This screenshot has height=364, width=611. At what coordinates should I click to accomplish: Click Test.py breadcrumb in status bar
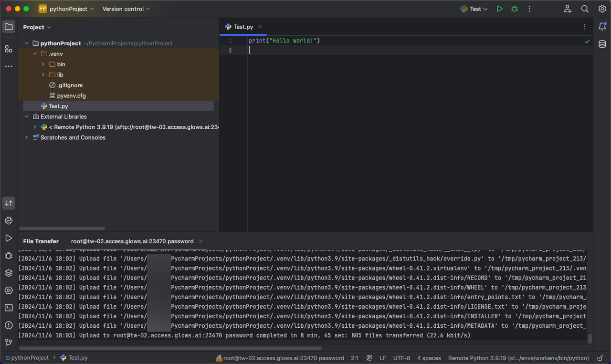pos(74,358)
